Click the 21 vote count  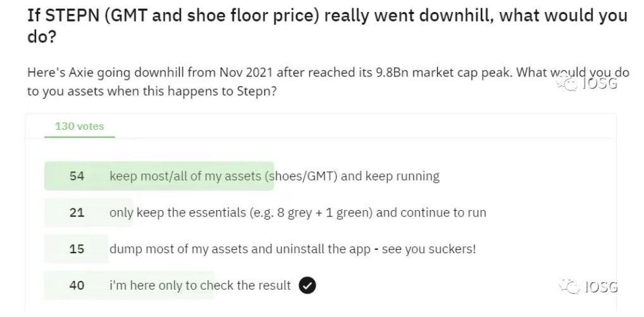pyautogui.click(x=77, y=213)
